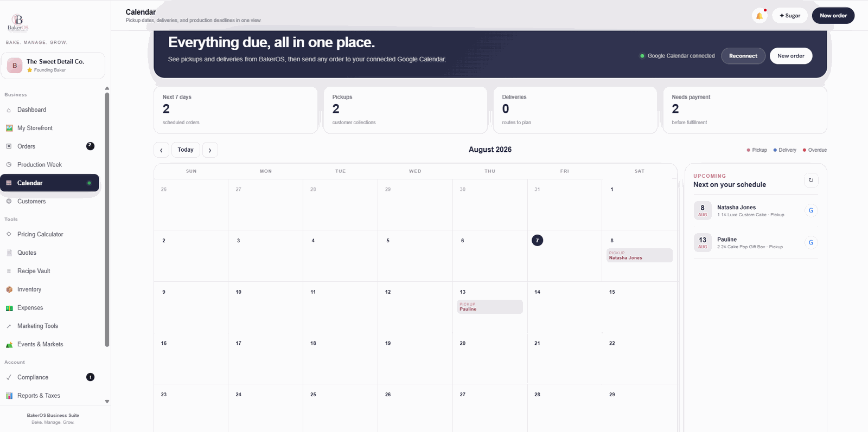The image size is (868, 432).
Task: Click the My Storefront icon
Action: tap(9, 128)
